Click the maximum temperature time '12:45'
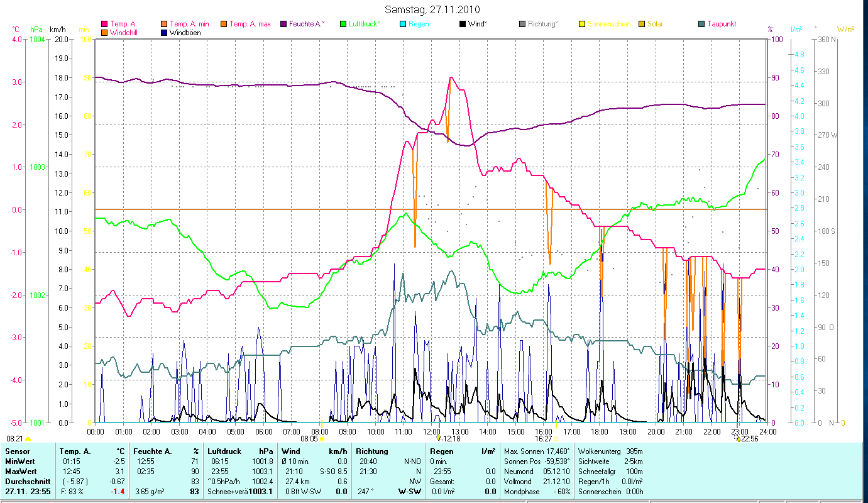 coord(72,472)
